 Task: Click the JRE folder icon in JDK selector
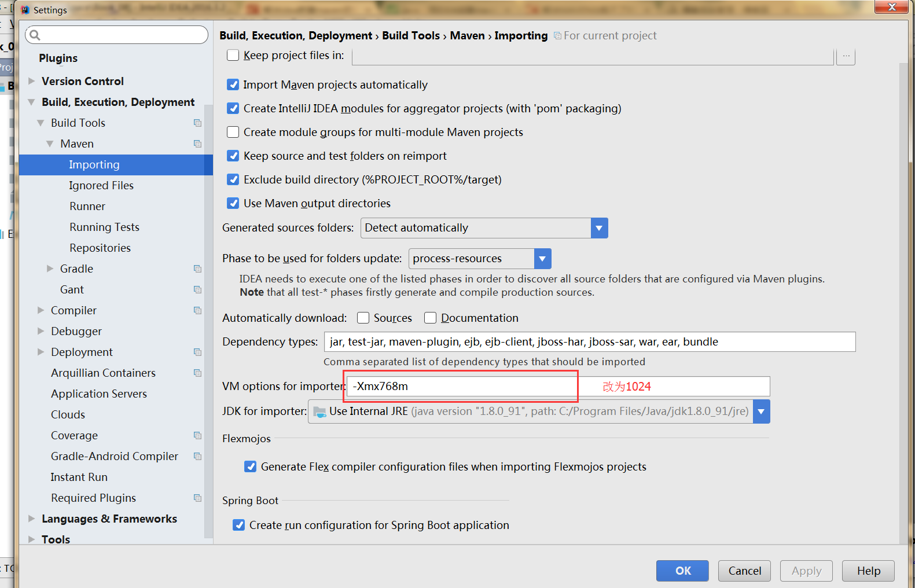(x=319, y=411)
